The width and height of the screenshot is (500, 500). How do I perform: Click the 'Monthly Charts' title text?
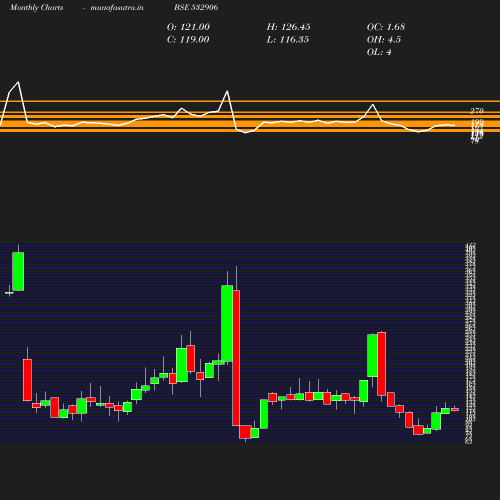(x=37, y=7)
